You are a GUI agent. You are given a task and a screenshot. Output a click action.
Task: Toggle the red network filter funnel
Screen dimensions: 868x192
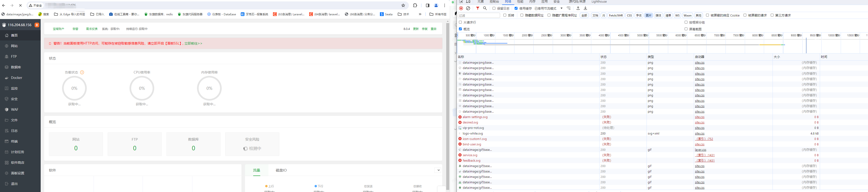coord(477,8)
